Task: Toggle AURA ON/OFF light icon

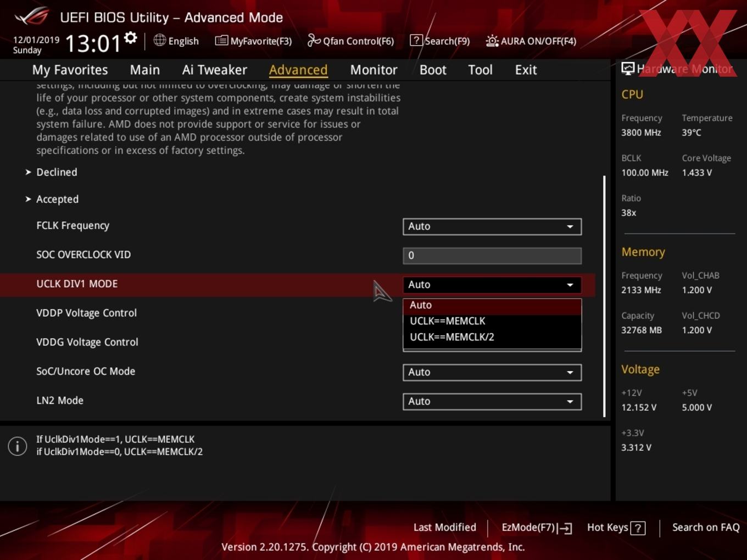Action: point(492,41)
